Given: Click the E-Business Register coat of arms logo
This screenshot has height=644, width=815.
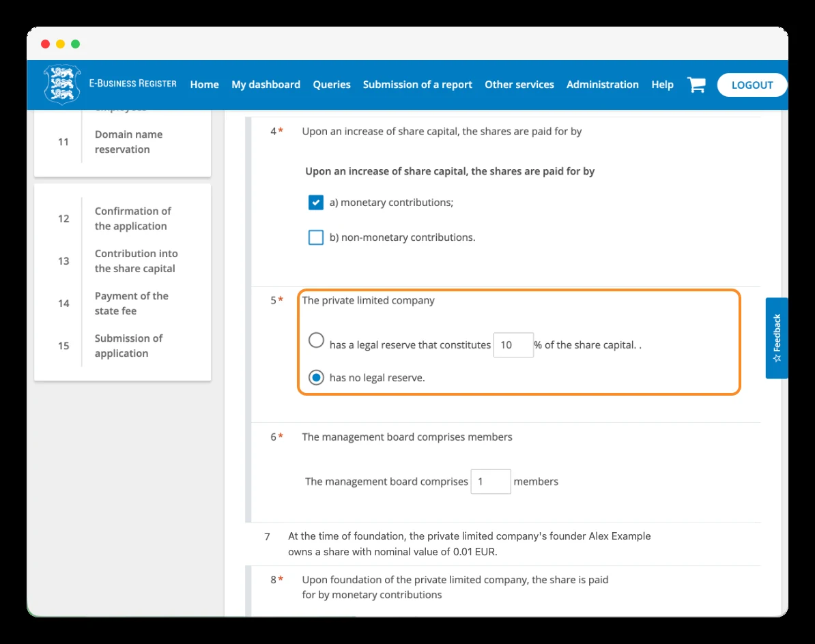Looking at the screenshot, I should [62, 84].
